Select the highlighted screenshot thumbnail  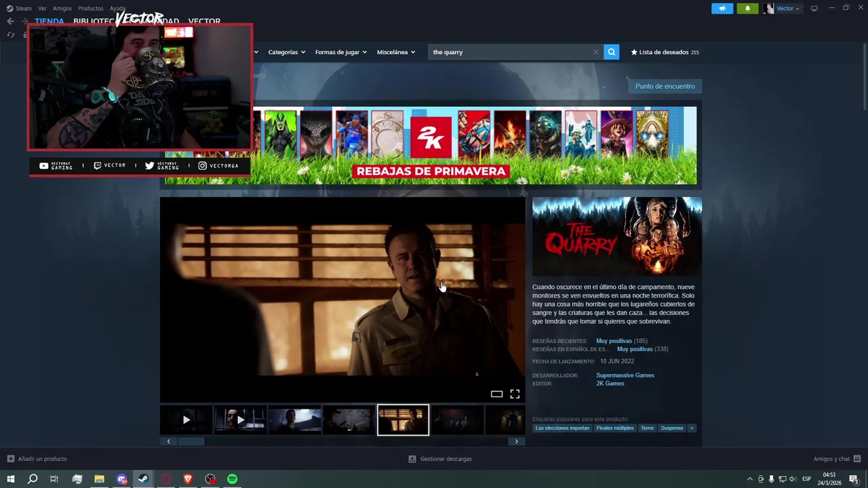click(x=403, y=420)
